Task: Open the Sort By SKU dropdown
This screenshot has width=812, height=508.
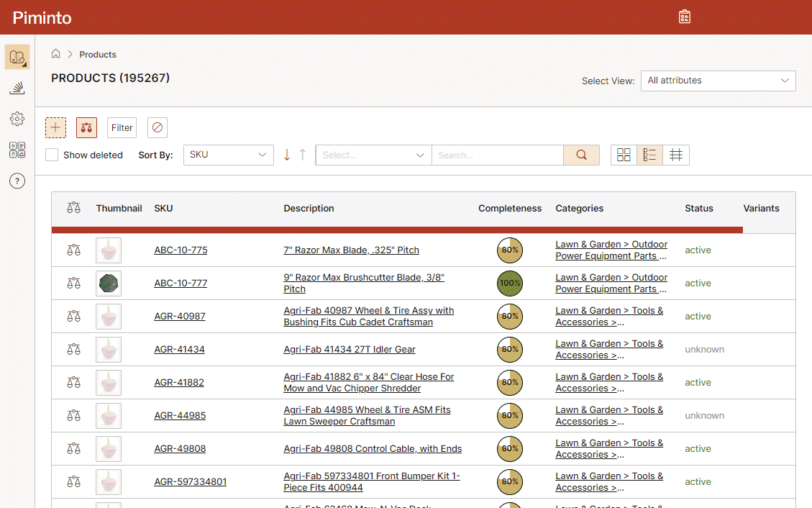Action: (228, 155)
